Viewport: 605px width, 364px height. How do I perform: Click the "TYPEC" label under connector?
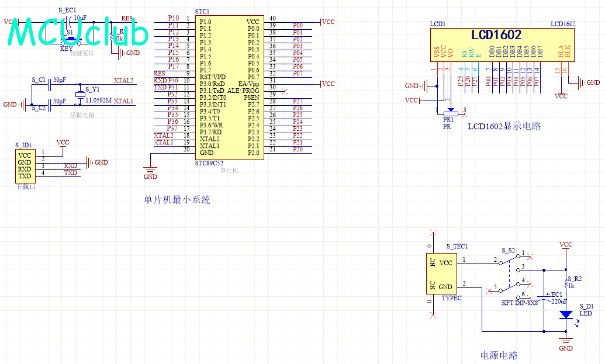tap(451, 298)
